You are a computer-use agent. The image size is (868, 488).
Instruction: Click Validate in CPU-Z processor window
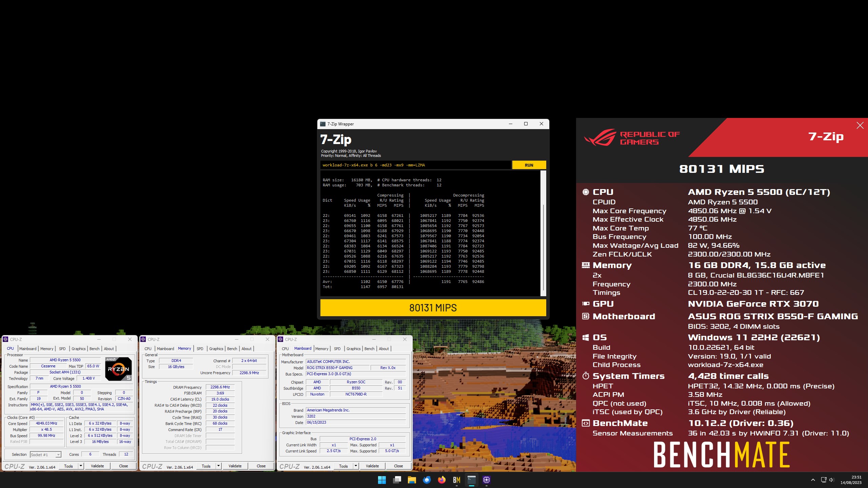[x=97, y=466]
